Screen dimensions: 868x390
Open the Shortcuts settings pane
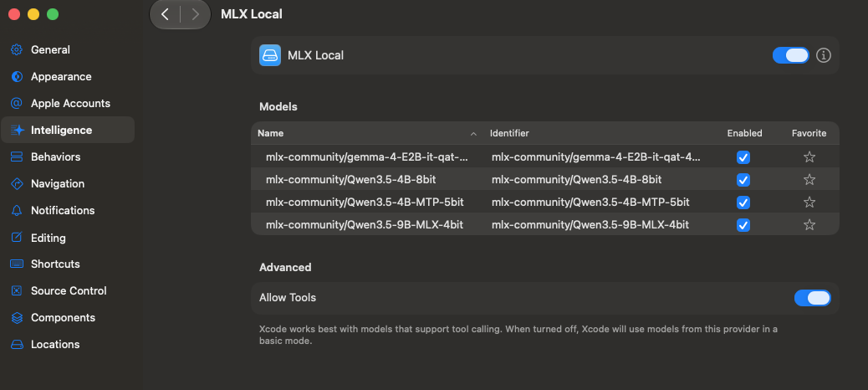pyautogui.click(x=68, y=264)
